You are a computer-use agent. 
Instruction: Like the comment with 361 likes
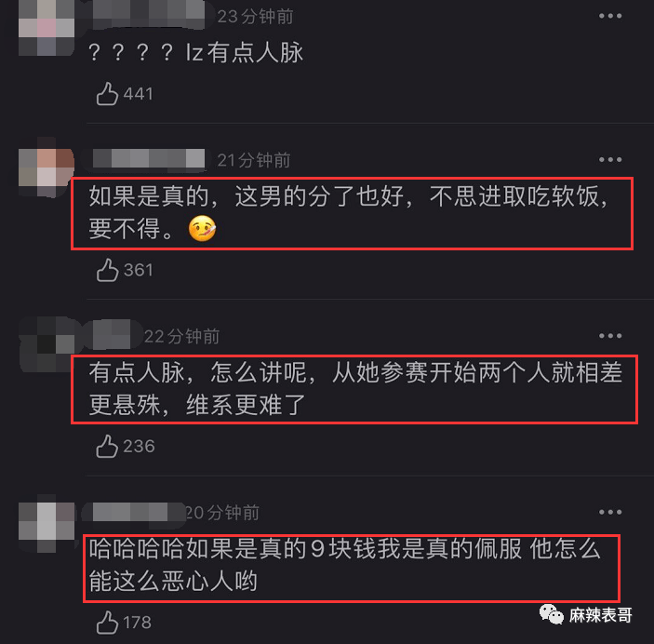point(107,270)
